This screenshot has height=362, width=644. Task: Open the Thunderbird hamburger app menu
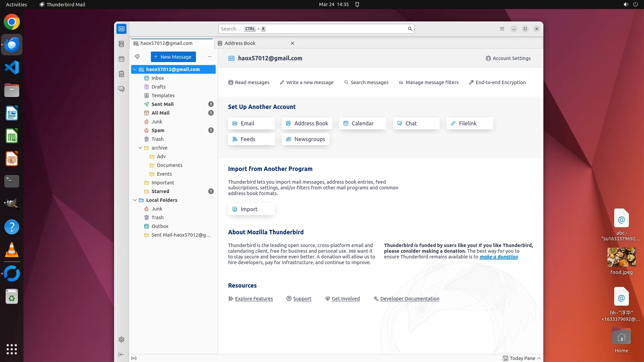pos(502,29)
